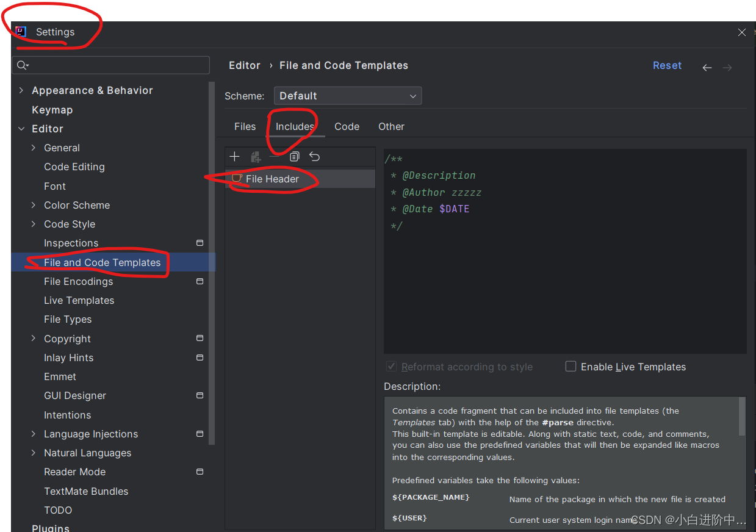The height and width of the screenshot is (532, 756).
Task: Open the Other tab
Action: tap(391, 126)
